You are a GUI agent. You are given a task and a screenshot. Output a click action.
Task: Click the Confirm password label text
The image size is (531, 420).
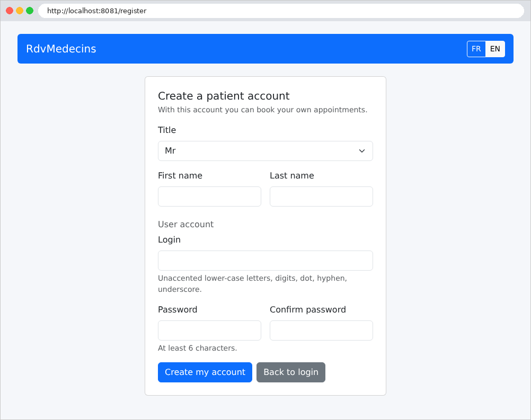click(307, 310)
